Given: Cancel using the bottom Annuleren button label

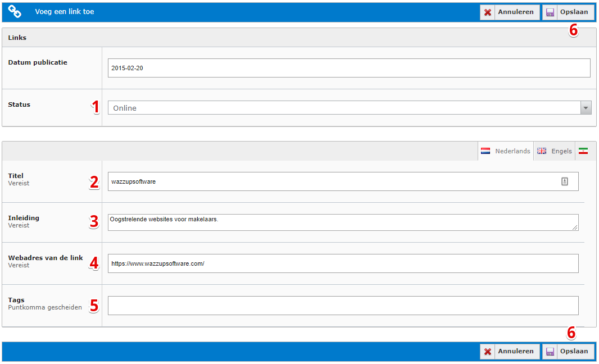Looking at the screenshot, I should click(x=516, y=351).
